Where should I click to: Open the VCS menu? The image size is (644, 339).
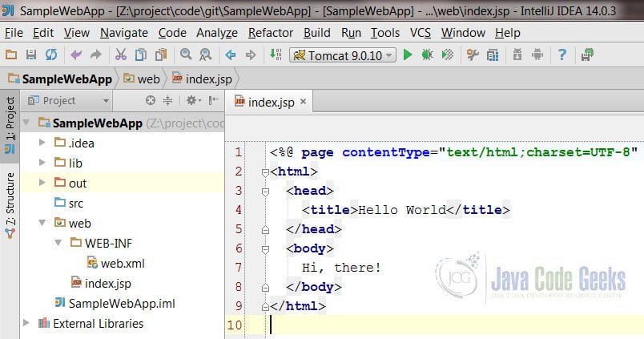[421, 33]
